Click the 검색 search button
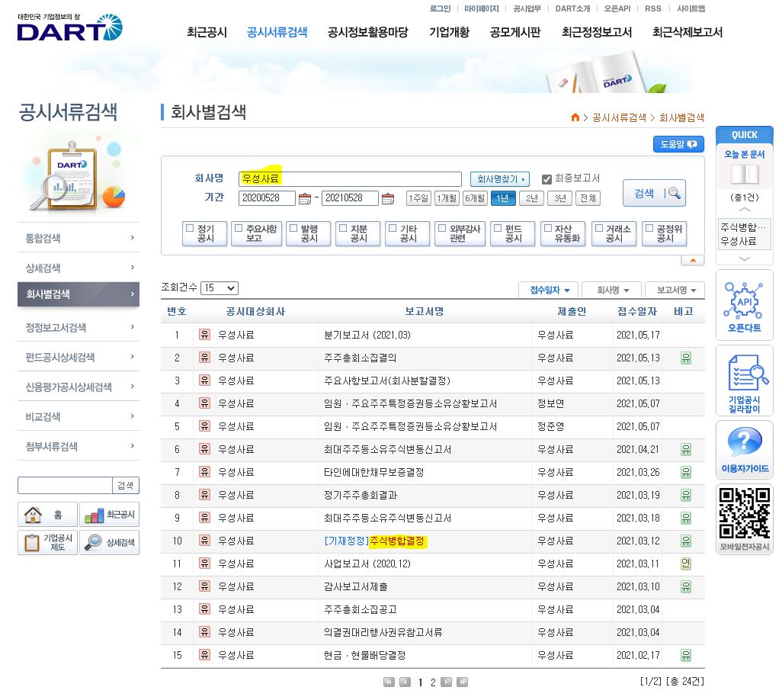Viewport: 782px width, 700px height. [654, 193]
